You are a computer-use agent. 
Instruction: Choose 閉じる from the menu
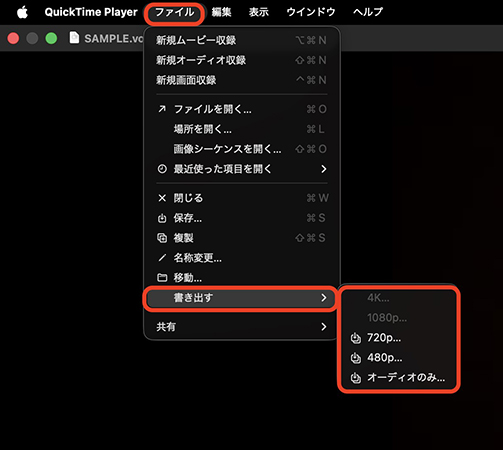pos(242,198)
